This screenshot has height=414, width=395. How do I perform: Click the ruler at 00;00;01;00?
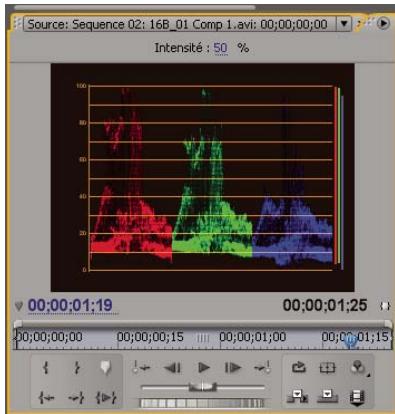pyautogui.click(x=253, y=337)
